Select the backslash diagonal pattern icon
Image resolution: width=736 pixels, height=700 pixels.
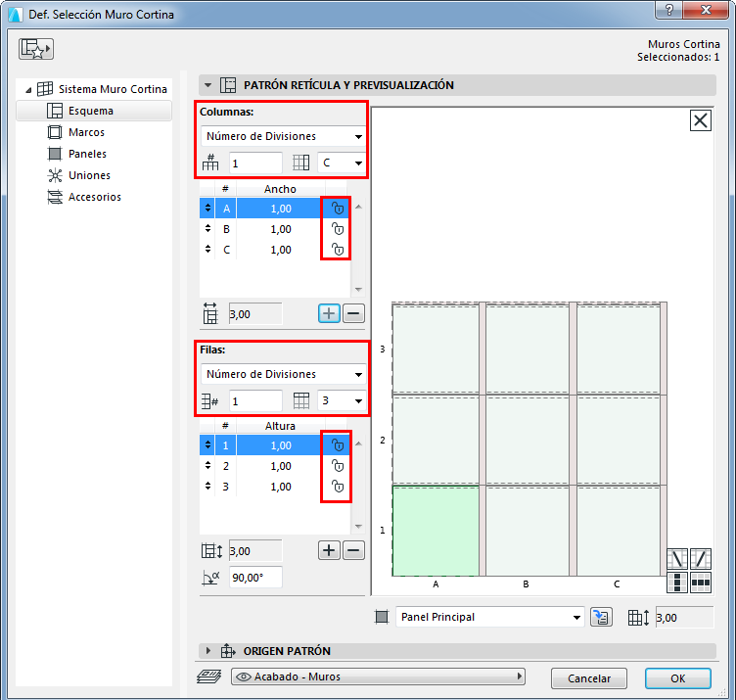pyautogui.click(x=677, y=559)
